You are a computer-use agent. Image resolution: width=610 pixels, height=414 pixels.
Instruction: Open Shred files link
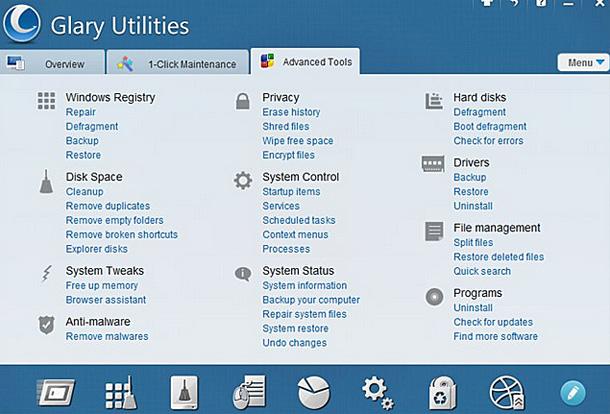click(x=286, y=126)
